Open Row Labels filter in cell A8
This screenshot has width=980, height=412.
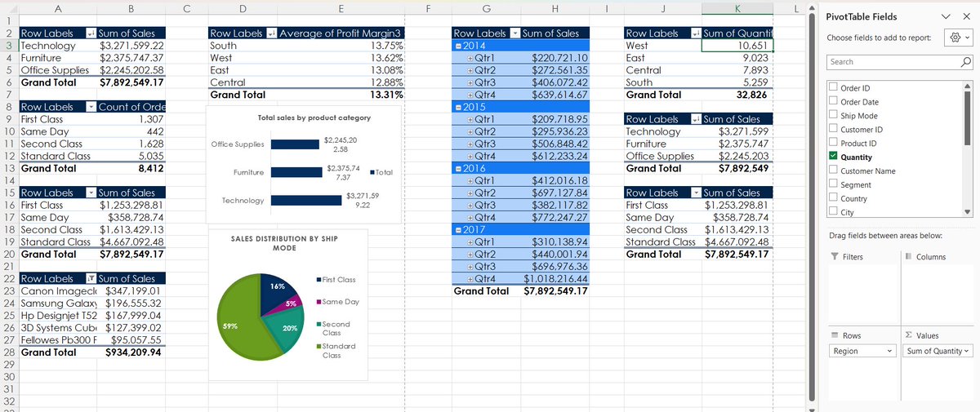(90, 107)
